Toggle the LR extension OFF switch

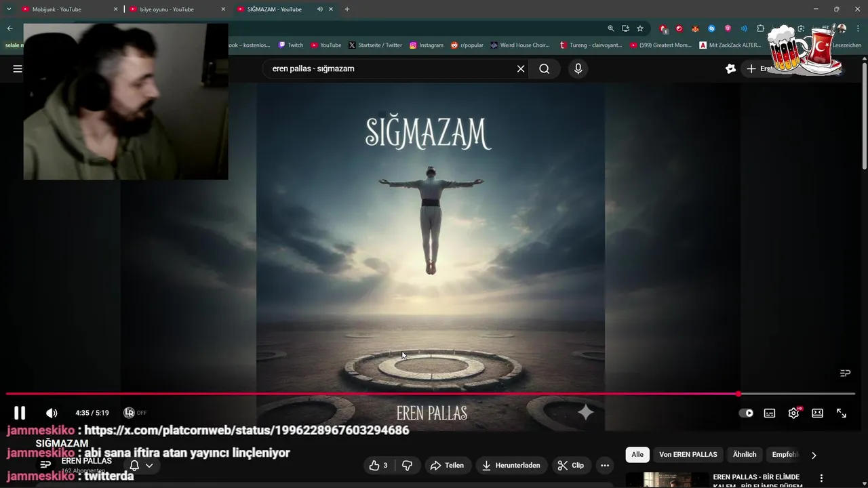[x=135, y=413]
